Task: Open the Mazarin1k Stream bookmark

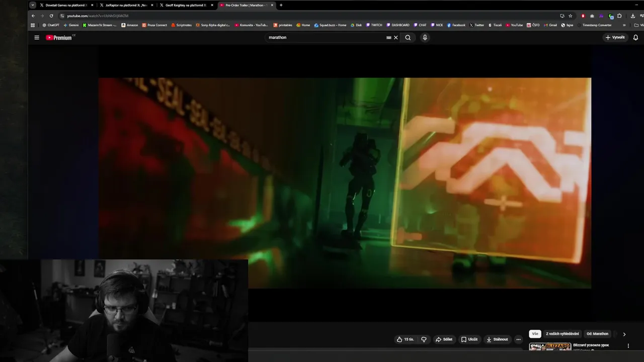Action: coord(100,25)
